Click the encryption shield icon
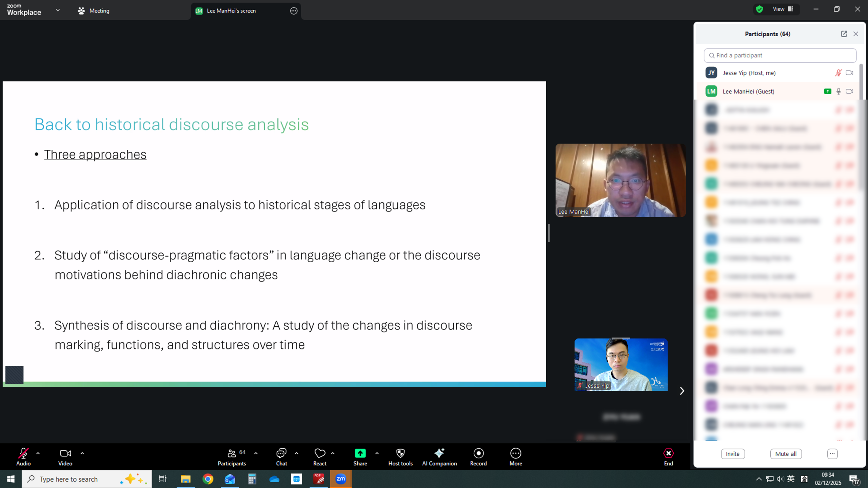This screenshot has width=868, height=488. (759, 9)
